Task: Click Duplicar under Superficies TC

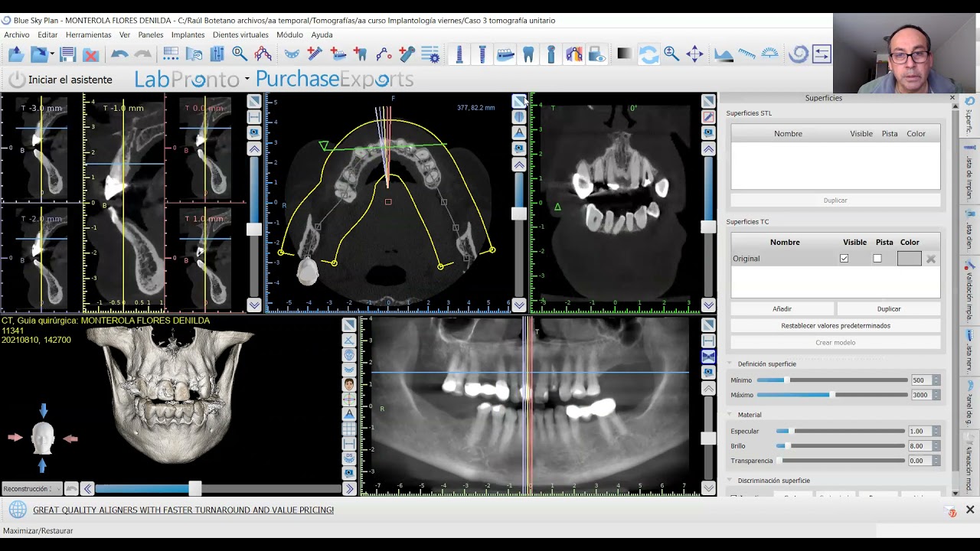Action: coord(889,309)
